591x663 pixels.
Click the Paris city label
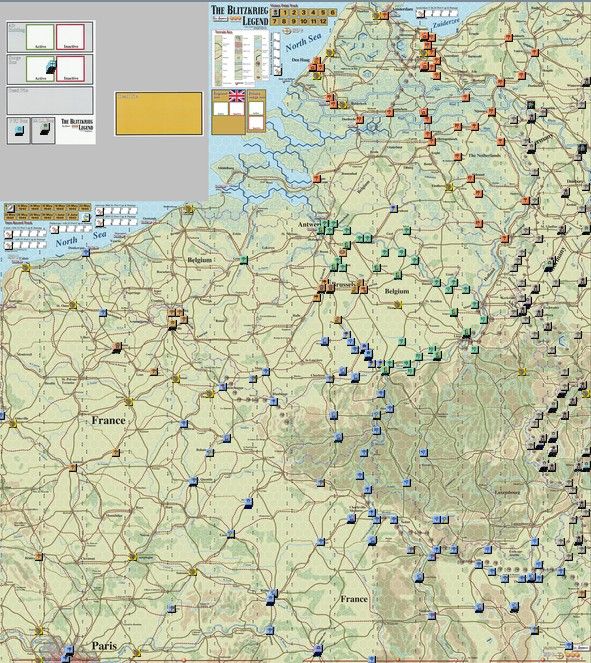tap(104, 646)
